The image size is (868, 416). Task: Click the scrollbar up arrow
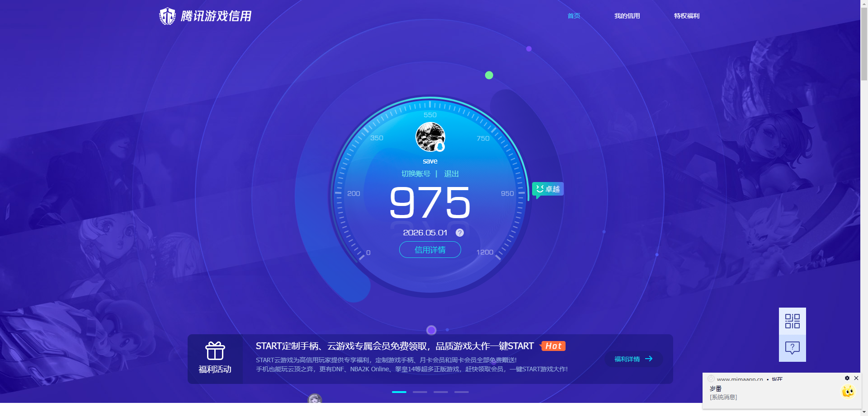click(864, 3)
